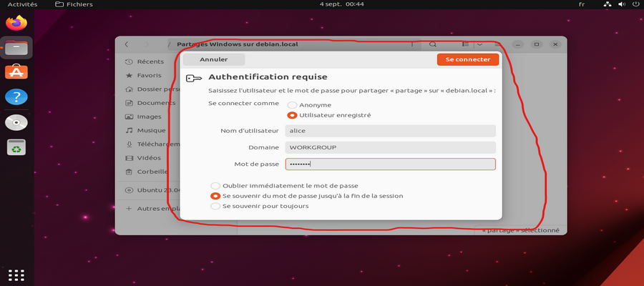
Task: Show Applications grid at dock bottom
Action: tap(16, 275)
